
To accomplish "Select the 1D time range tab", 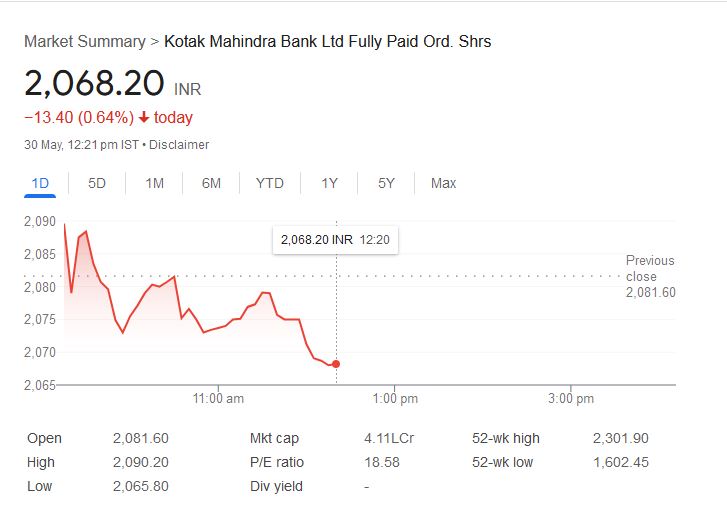I will (41, 183).
